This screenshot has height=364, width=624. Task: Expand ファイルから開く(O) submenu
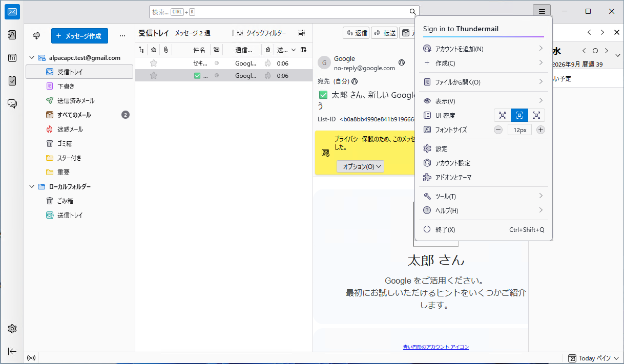pyautogui.click(x=484, y=82)
